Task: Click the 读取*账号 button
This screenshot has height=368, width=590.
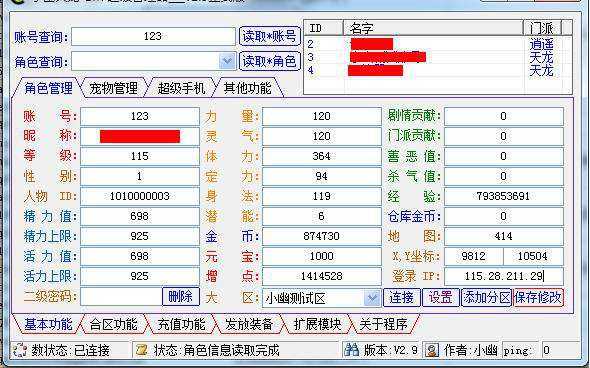Action: coord(270,36)
